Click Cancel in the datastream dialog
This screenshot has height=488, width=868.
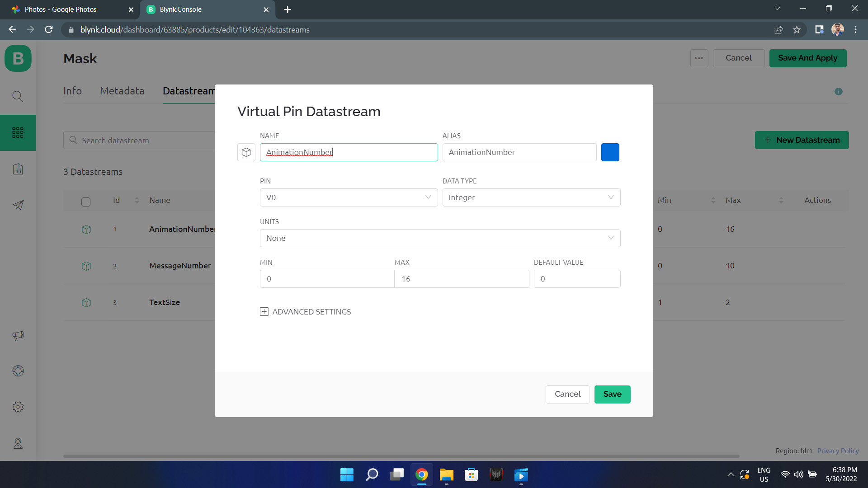[x=567, y=394]
